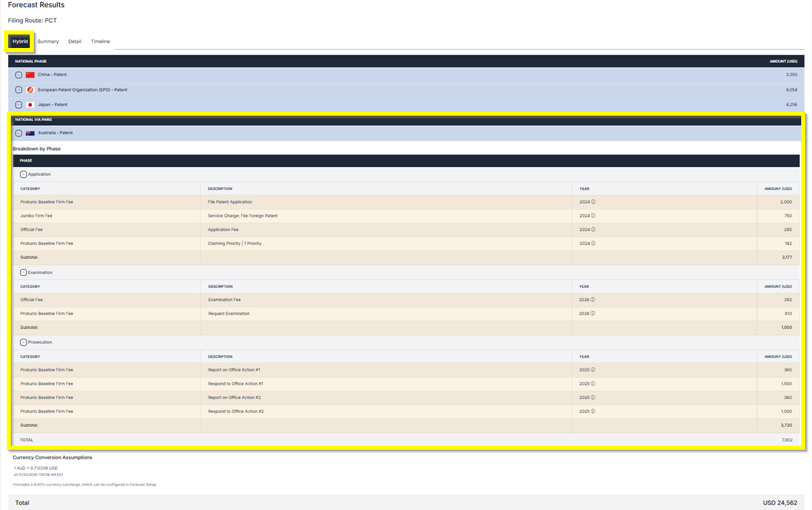Click info icon in Request Examination row

[x=593, y=314]
